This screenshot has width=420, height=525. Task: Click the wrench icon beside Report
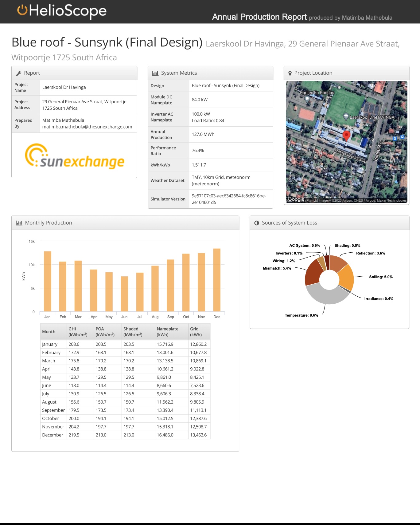(19, 73)
